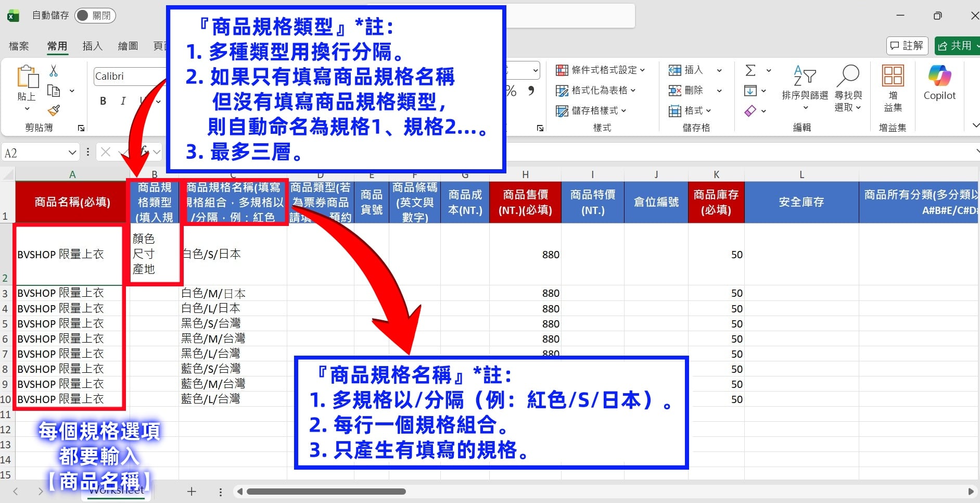Launch Copilot from the ribbon
Viewport: 980px width, 503px height.
(x=939, y=83)
